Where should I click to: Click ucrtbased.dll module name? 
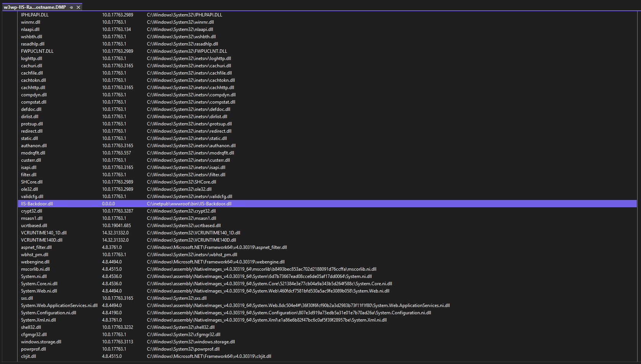[34, 226]
